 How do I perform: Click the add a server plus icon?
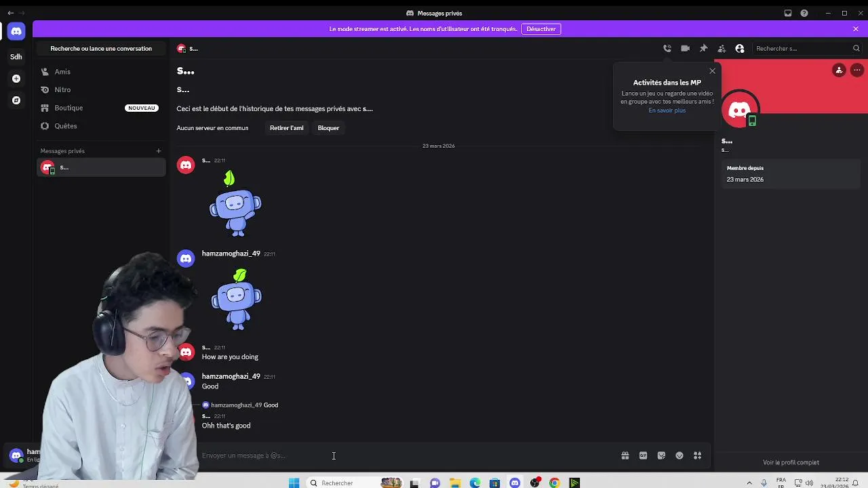coord(16,79)
